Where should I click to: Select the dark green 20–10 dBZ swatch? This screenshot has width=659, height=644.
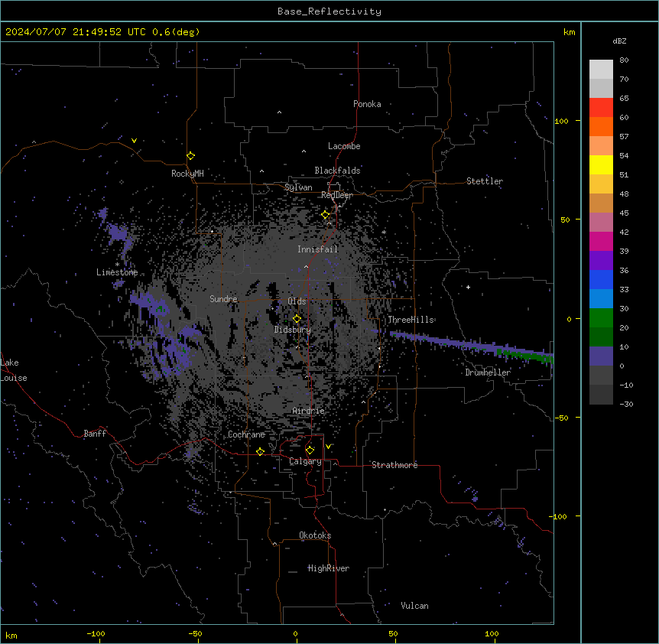[x=601, y=337]
